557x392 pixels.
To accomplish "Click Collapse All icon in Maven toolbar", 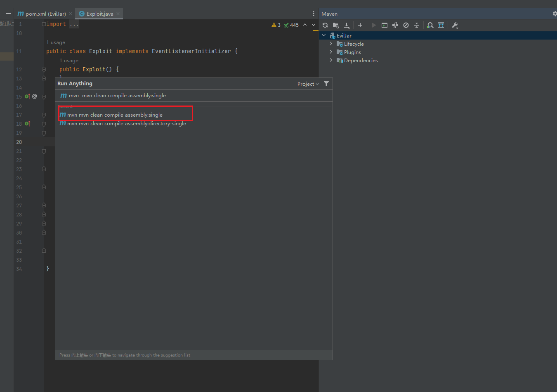I will coord(417,25).
